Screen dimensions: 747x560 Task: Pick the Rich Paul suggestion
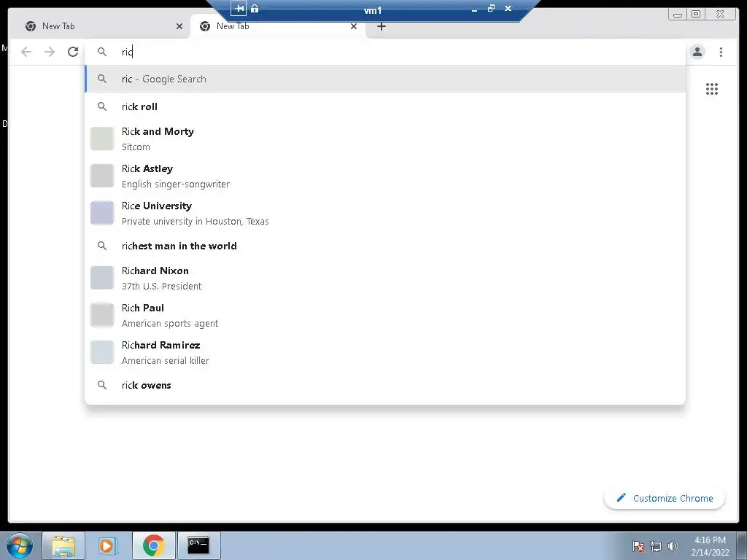pyautogui.click(x=385, y=315)
